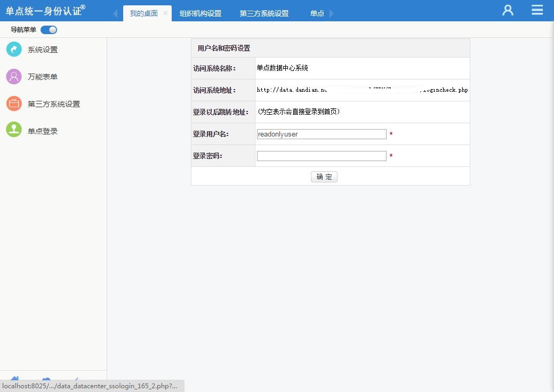Click the 登录以后跳转地址 label
Screen dimensions: 554x392
click(220, 112)
